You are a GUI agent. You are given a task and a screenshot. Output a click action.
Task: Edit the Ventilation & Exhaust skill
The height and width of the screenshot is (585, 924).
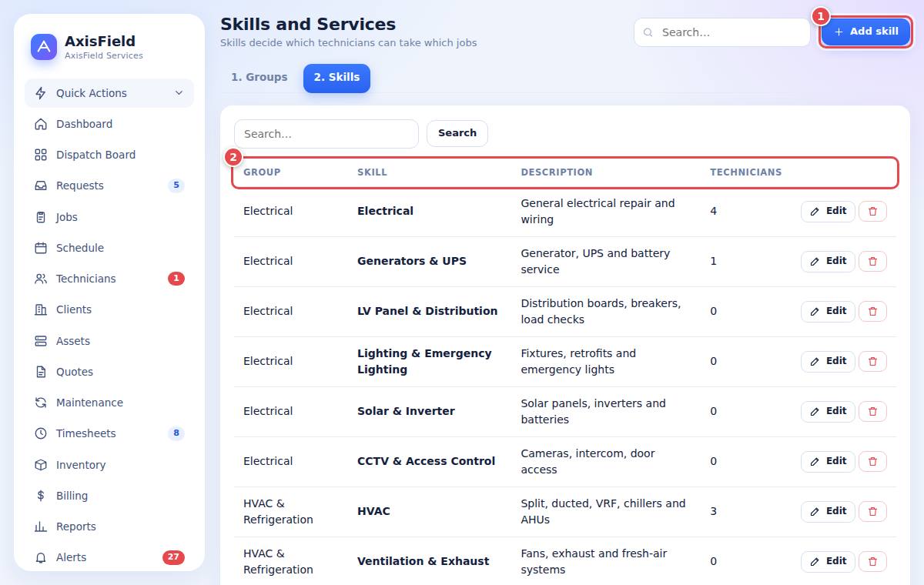click(828, 562)
